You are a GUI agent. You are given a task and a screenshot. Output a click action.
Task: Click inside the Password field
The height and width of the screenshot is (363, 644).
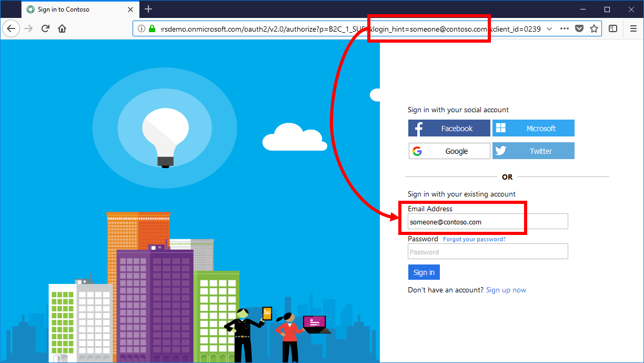[487, 251]
